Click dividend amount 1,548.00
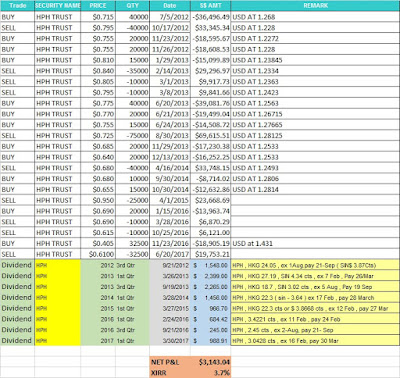Image resolution: width=400 pixels, height=378 pixels. tap(210, 265)
